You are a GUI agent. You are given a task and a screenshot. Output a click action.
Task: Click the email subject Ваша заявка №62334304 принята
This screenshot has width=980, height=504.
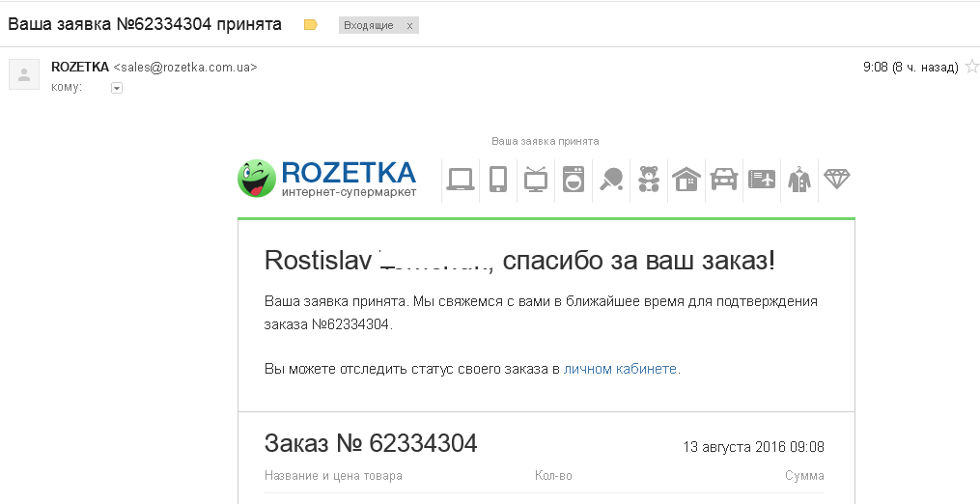145,24
